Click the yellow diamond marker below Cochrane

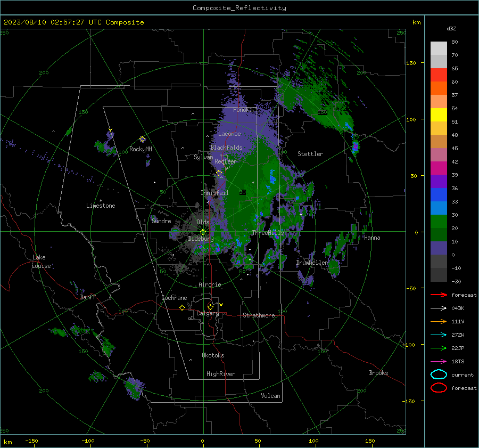click(183, 307)
